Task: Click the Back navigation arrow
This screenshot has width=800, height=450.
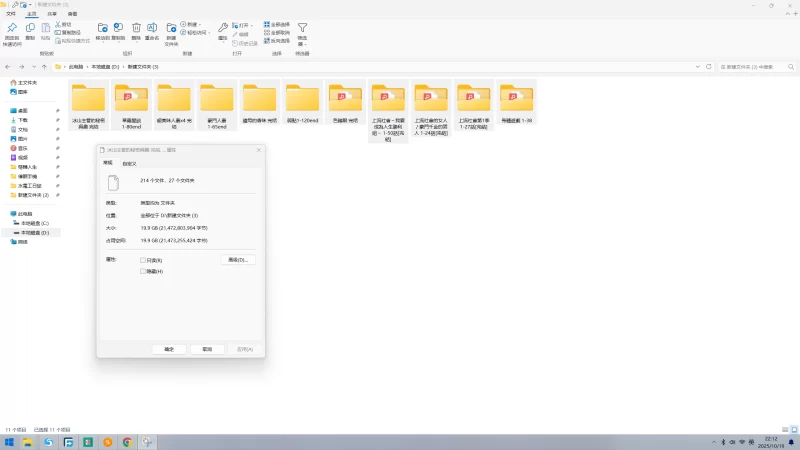Action: [x=9, y=67]
